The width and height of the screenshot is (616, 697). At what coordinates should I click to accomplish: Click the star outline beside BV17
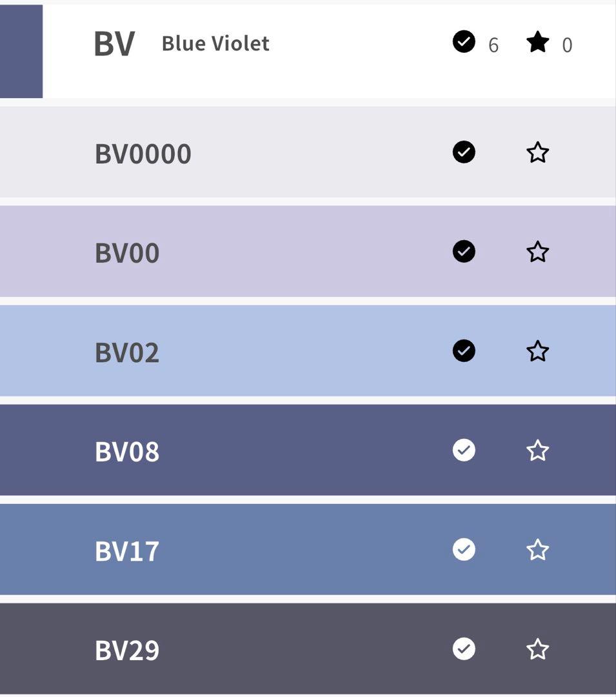[537, 550]
